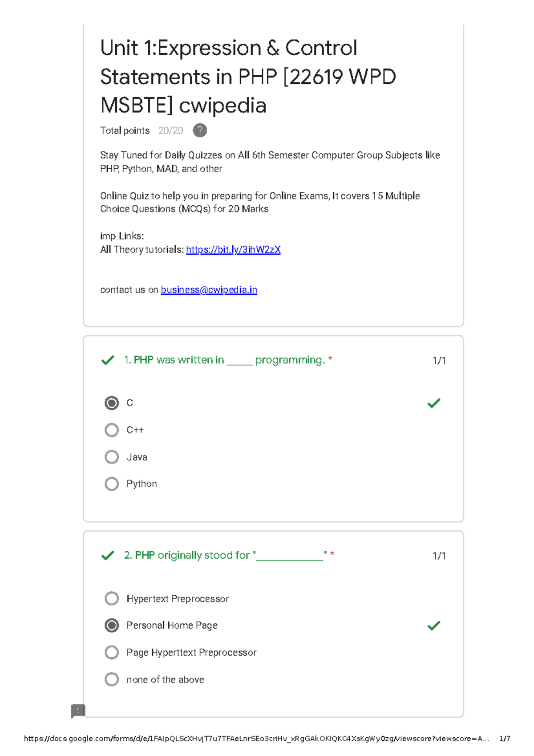Click the feedback report icon
Screen dimensions: 534x756
coord(78,711)
